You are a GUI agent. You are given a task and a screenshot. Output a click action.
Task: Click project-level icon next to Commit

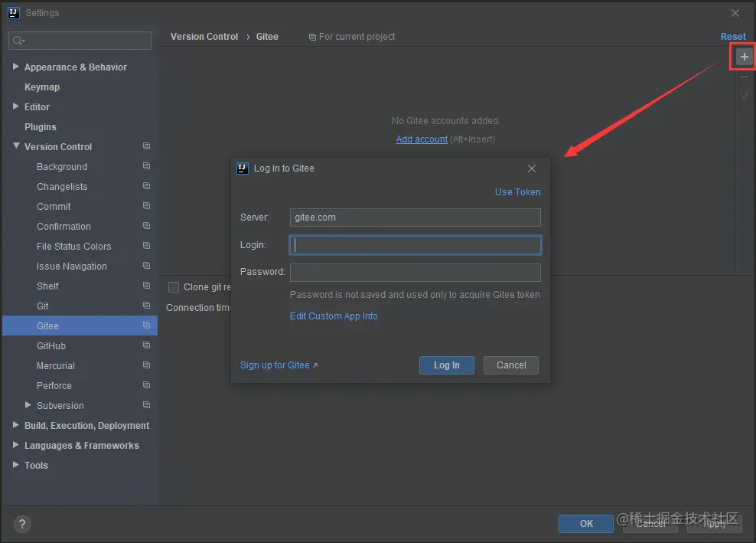(147, 206)
